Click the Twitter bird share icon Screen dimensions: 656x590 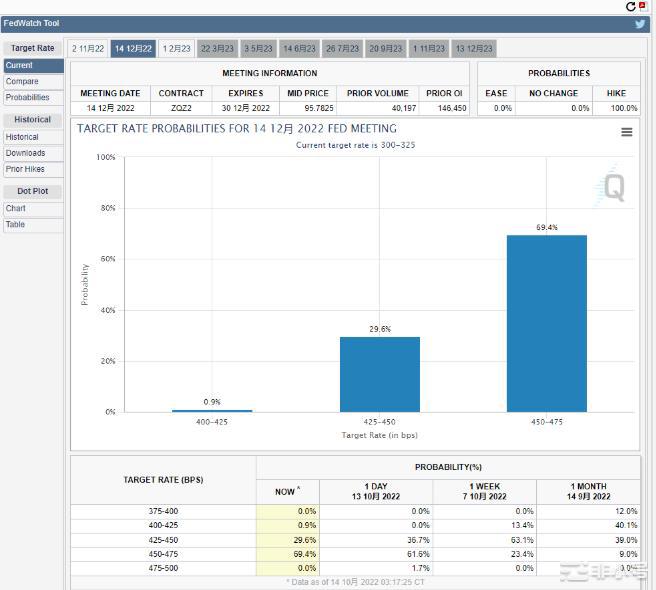point(640,24)
